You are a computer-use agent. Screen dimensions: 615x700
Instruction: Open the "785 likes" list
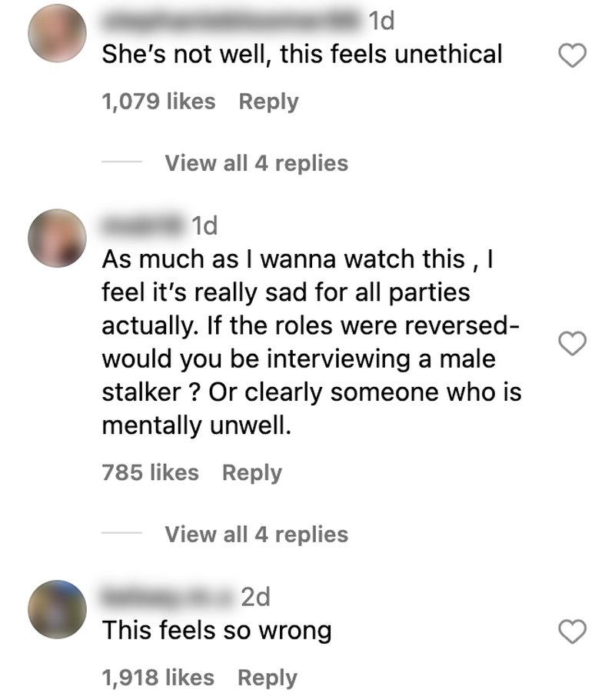tap(151, 472)
